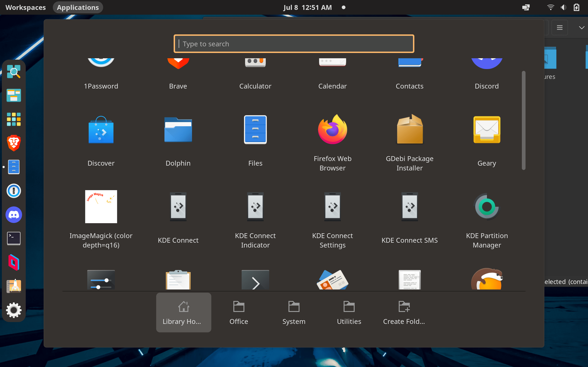
Task: Expand the chevron dropdown at top right
Action: 581,28
